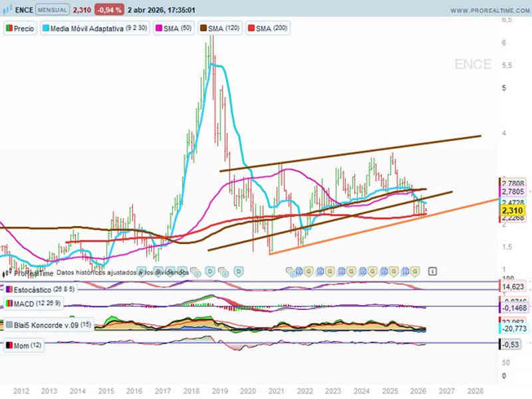This screenshot has width=532, height=399.
Task: Click the Blai5 Koncorde indicator icon
Action: (x=9, y=325)
